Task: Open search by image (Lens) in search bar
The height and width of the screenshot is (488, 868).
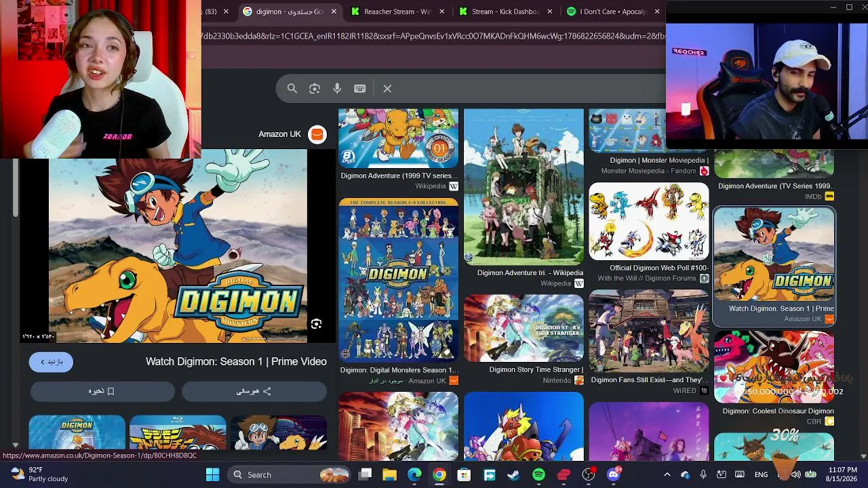Action: tap(315, 88)
